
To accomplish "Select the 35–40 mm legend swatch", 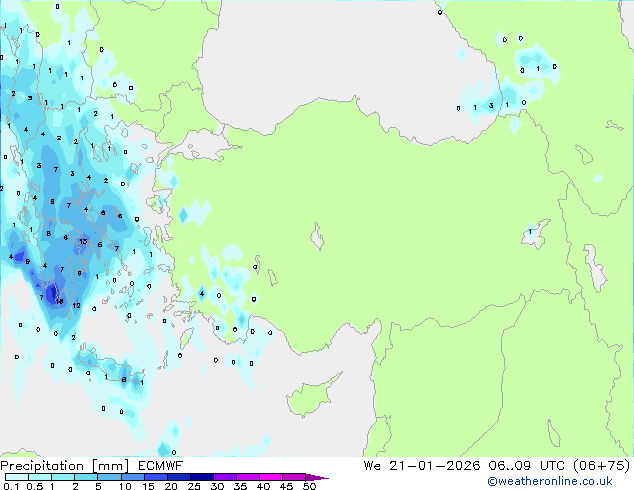I will pos(247,477).
